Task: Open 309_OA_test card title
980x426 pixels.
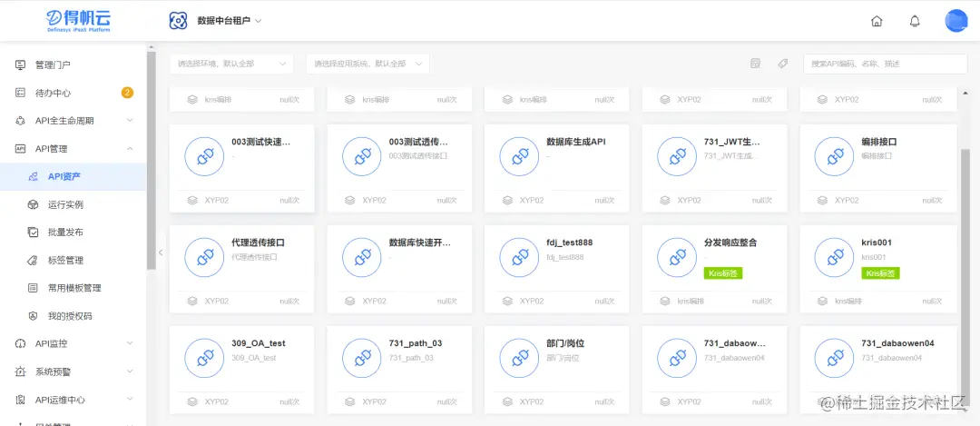Action: pos(258,343)
